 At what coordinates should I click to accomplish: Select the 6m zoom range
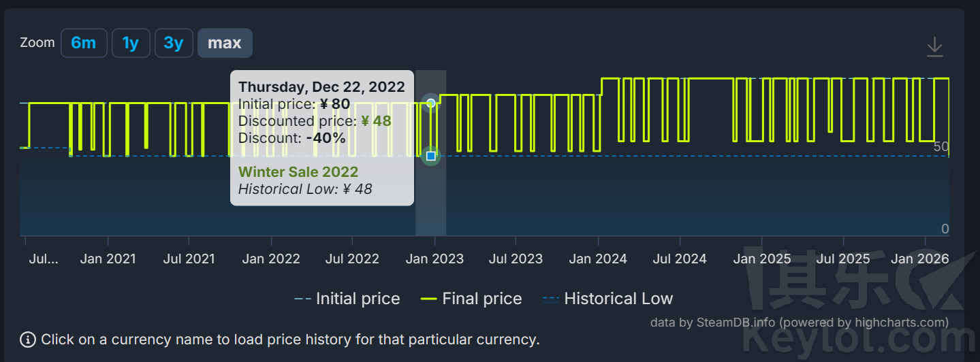point(84,43)
